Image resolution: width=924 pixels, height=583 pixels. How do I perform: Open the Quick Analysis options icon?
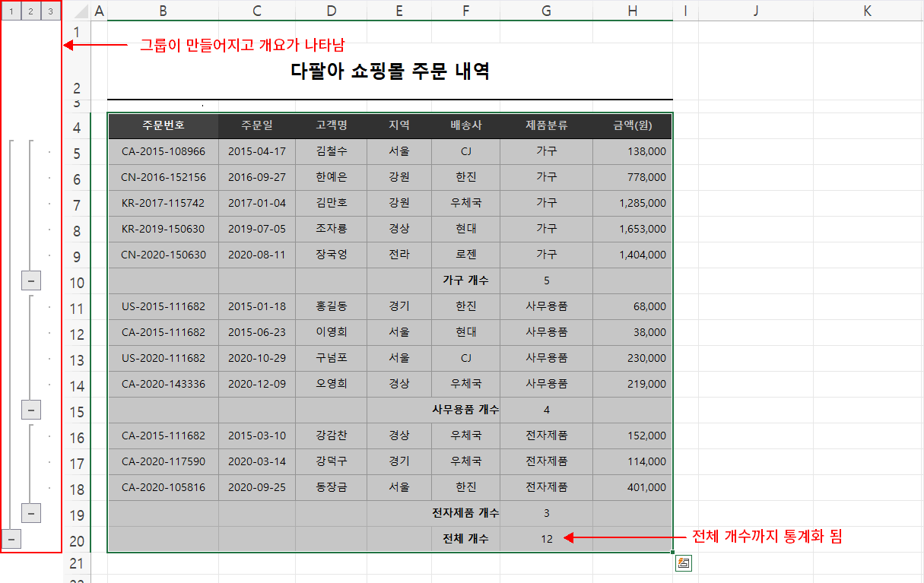684,562
